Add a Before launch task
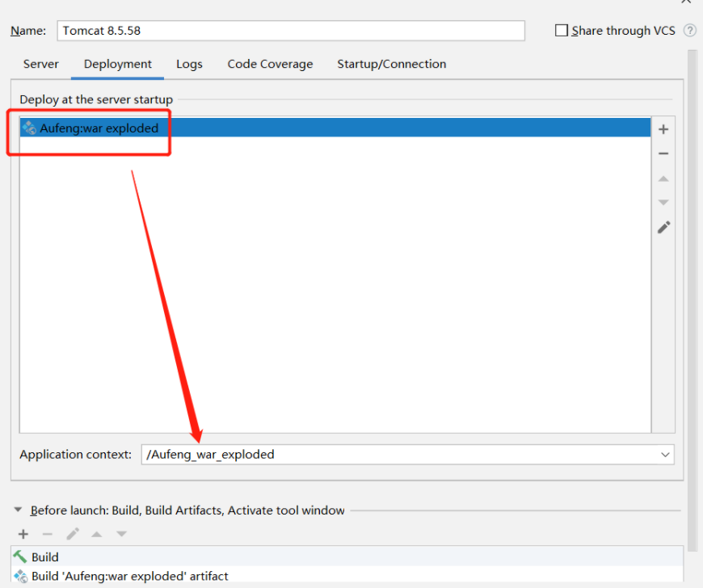Viewport: 703px width, 588px height. (x=23, y=534)
